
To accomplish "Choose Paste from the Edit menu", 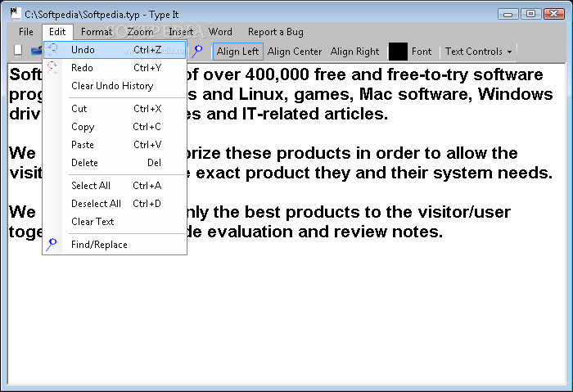I will 115,145.
